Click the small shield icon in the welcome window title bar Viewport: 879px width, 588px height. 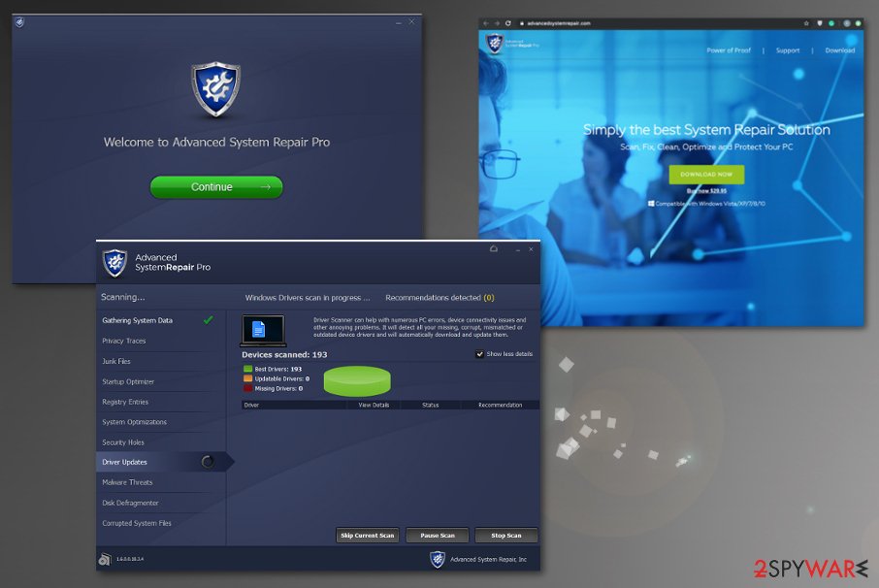pos(19,22)
